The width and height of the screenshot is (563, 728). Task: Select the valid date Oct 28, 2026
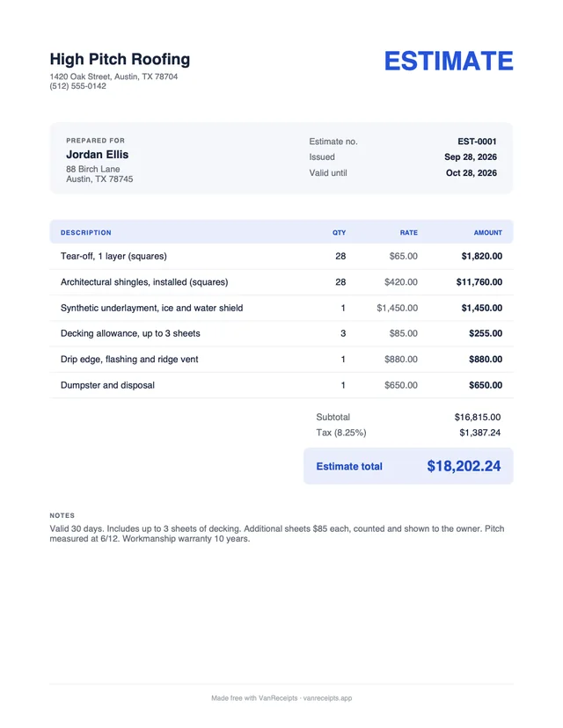point(472,172)
